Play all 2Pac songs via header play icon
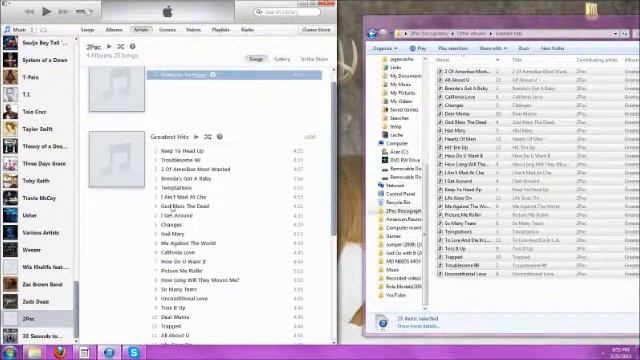Screen dimensions: 640x360 (x=109, y=47)
